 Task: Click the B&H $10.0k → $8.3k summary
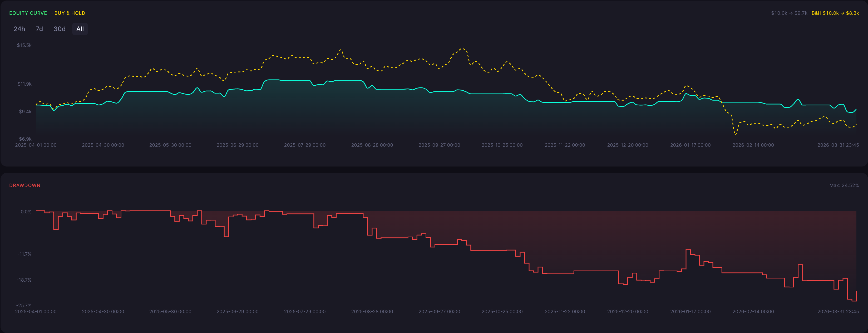[x=835, y=13]
